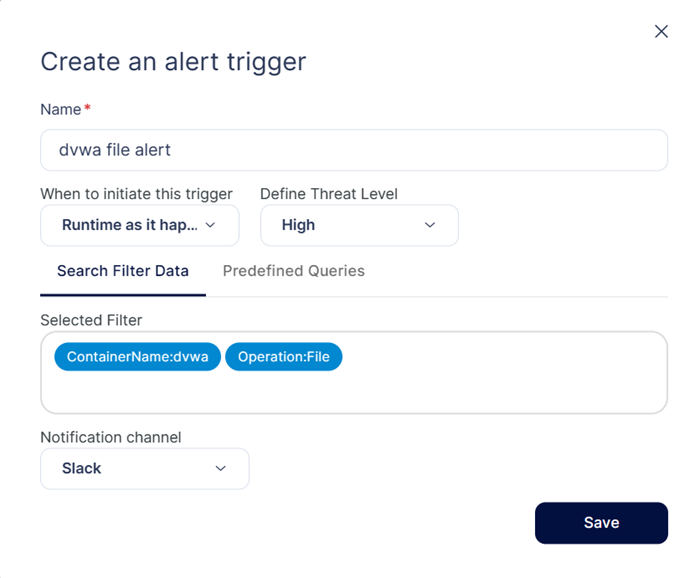Click the Name input field
Image resolution: width=700 pixels, height=578 pixels.
[354, 150]
